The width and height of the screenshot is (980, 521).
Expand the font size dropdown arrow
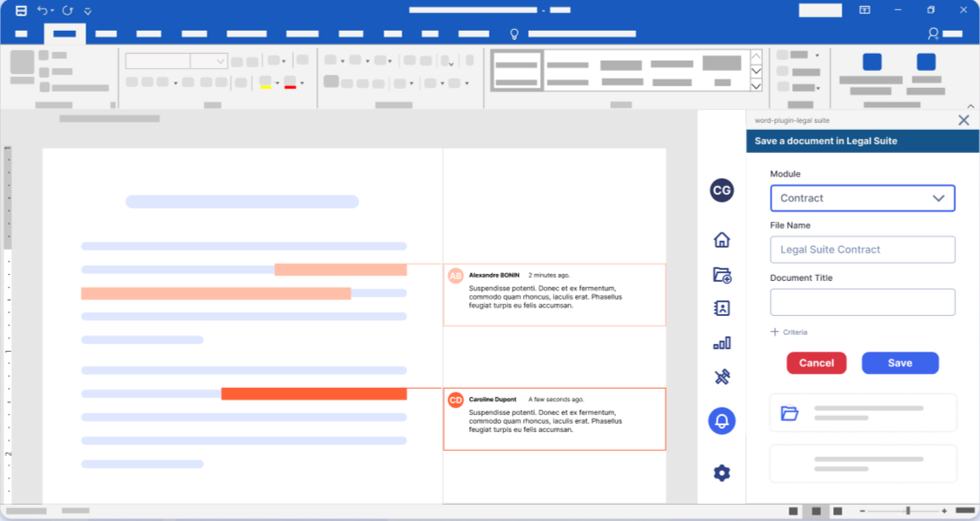(220, 61)
